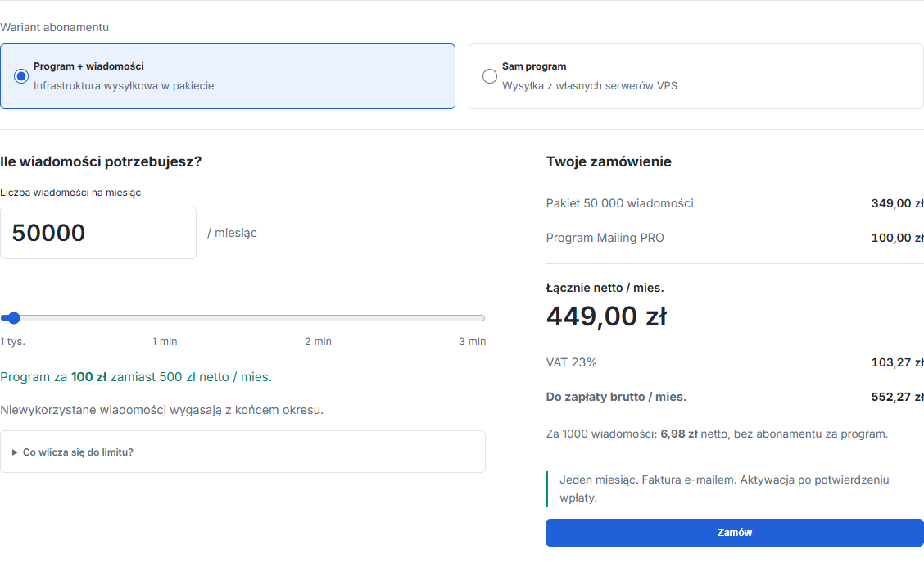
Task: Click the 'Twoje zamówienie' heading
Action: point(609,161)
